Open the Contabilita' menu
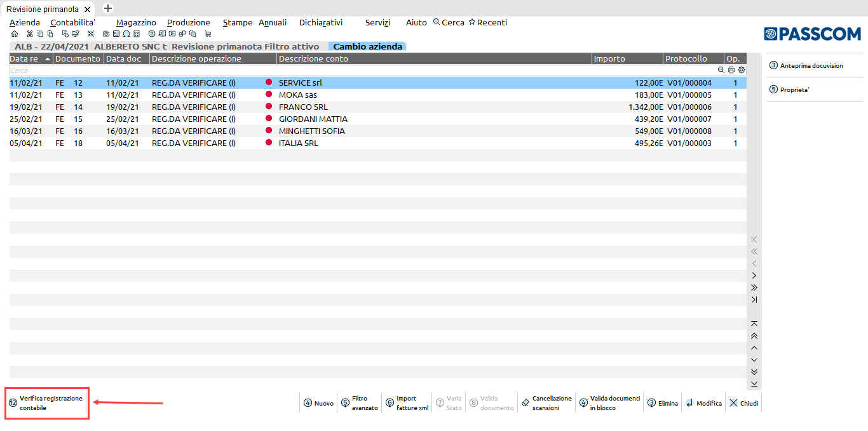The image size is (868, 431). [x=72, y=22]
